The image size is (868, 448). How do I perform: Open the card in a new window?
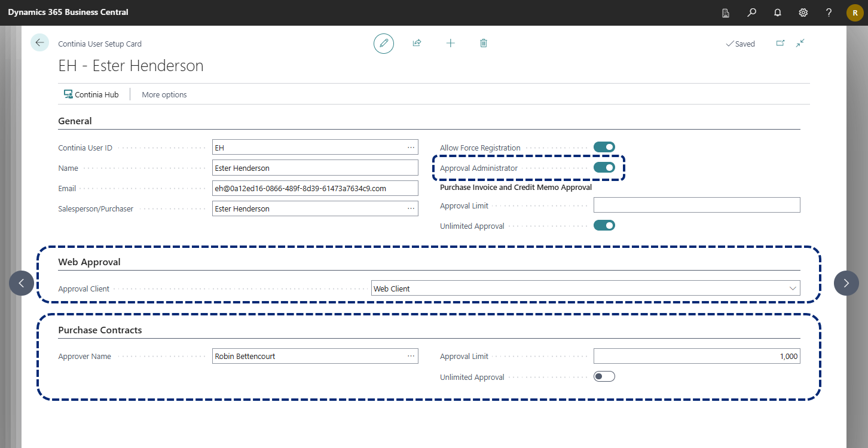point(780,43)
